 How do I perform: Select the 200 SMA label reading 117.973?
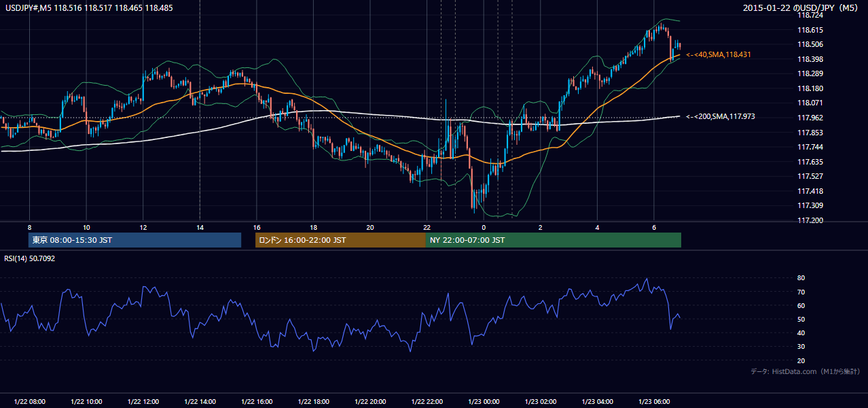[x=720, y=117]
